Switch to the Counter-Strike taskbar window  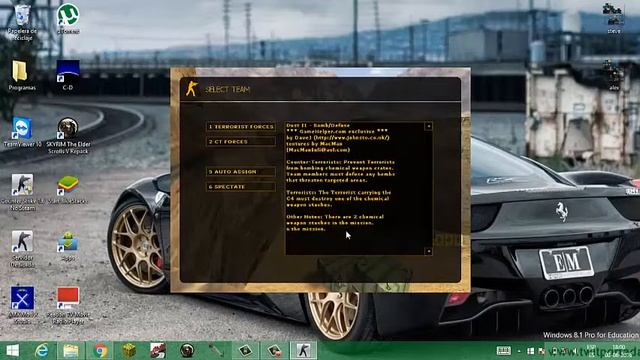303,351
